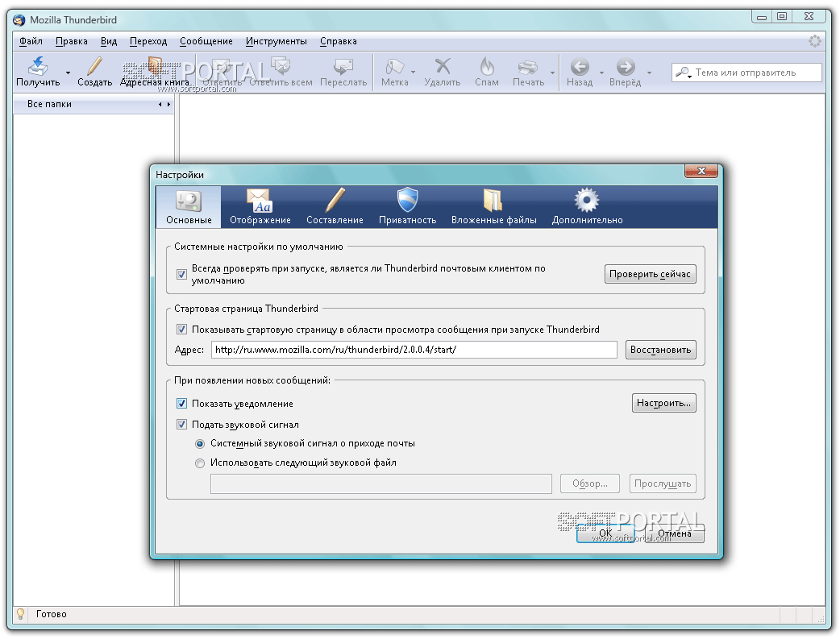Click the Создать (Compose) pencil icon

95,67
